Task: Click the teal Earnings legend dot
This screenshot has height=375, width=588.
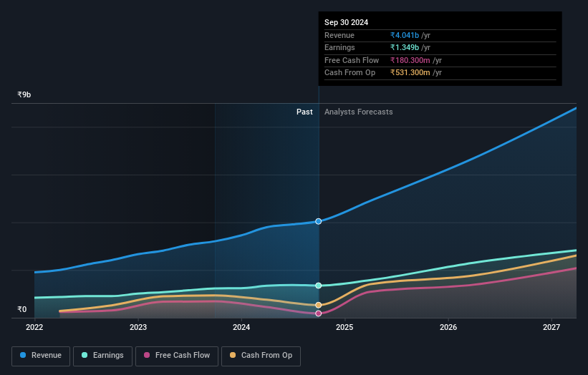Action: pyautogui.click(x=85, y=355)
